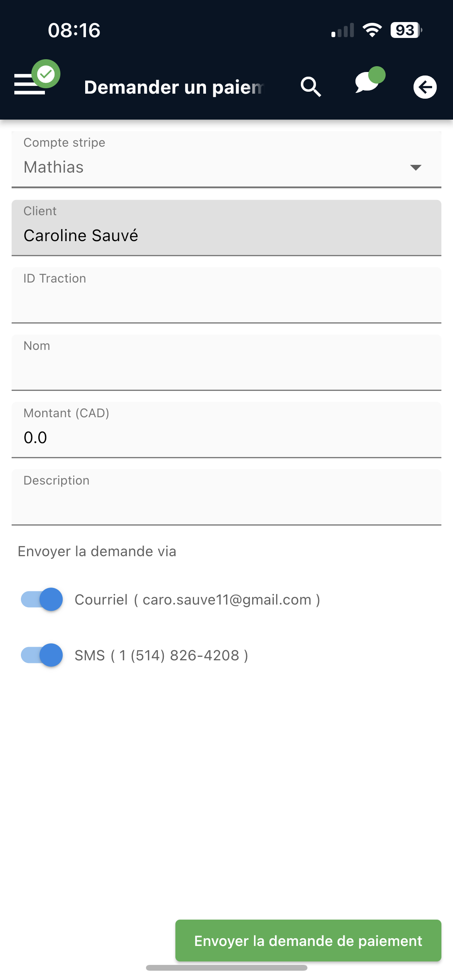Send with Envoyer la demande de paiement
The width and height of the screenshot is (453, 980).
pos(308,941)
